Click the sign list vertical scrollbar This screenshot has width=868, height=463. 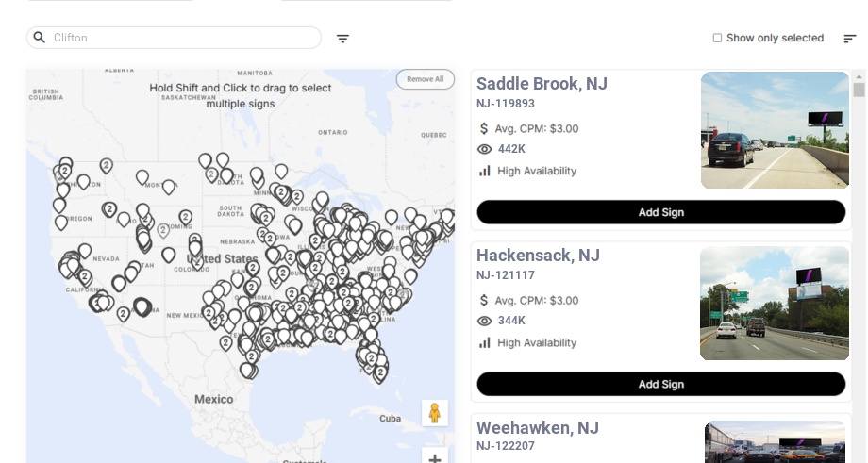(x=859, y=90)
